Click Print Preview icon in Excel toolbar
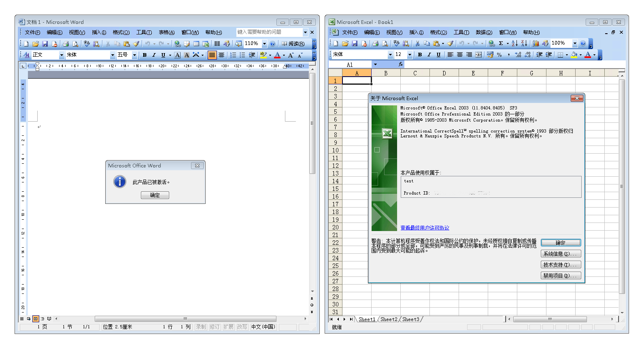Image resolution: width=644 pixels, height=349 pixels. pyautogui.click(x=385, y=43)
